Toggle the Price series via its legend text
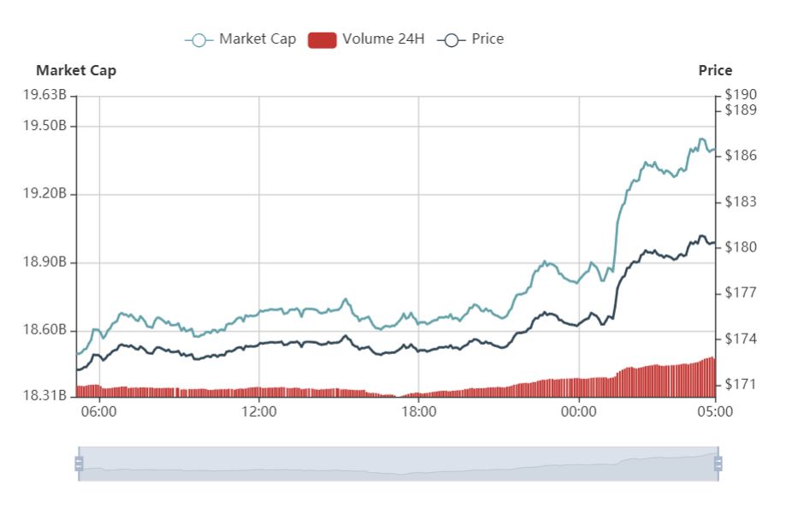The width and height of the screenshot is (786, 532). 488,38
